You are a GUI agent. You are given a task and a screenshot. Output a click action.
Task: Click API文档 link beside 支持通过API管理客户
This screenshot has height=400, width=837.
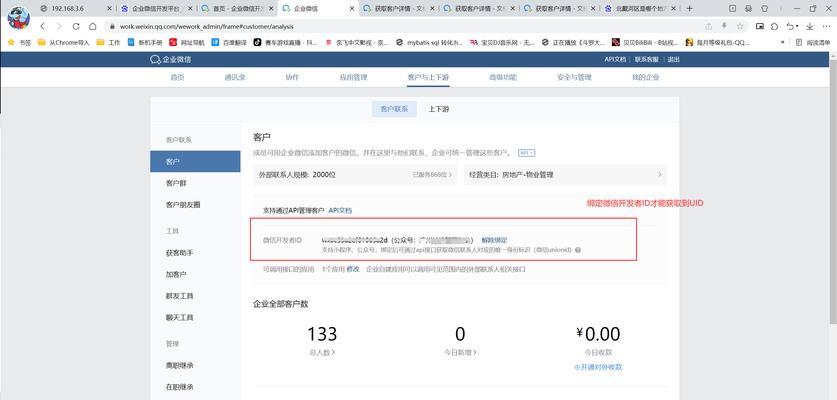[340, 210]
